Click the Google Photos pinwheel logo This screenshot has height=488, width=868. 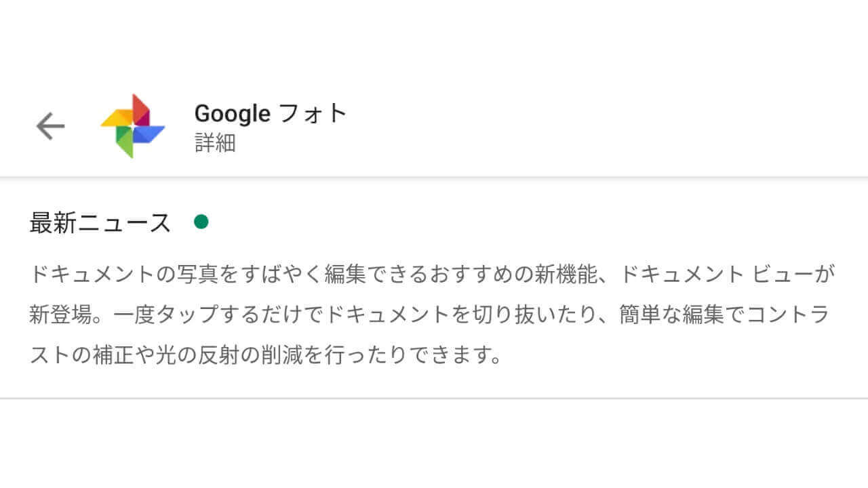(x=133, y=126)
